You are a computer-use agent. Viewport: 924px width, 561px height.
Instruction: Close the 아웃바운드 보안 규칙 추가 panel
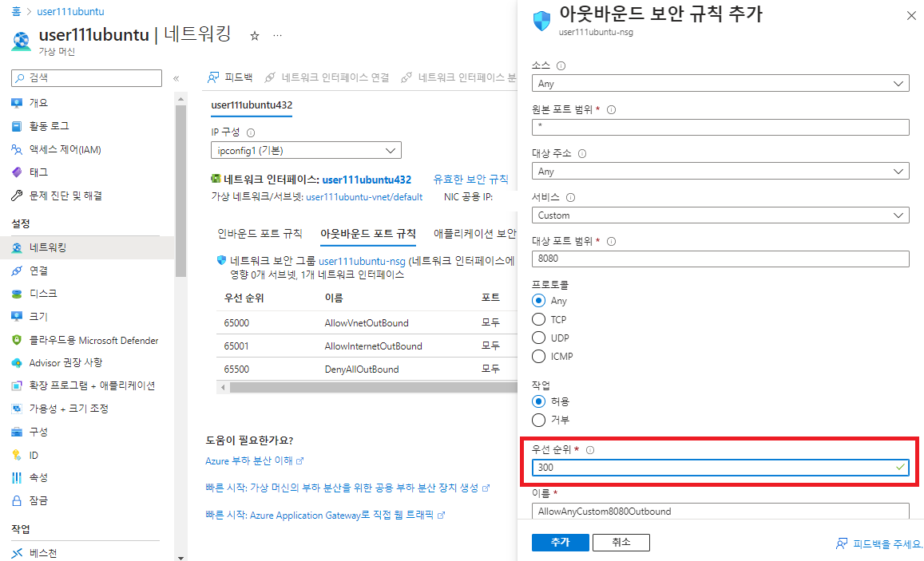(x=911, y=16)
